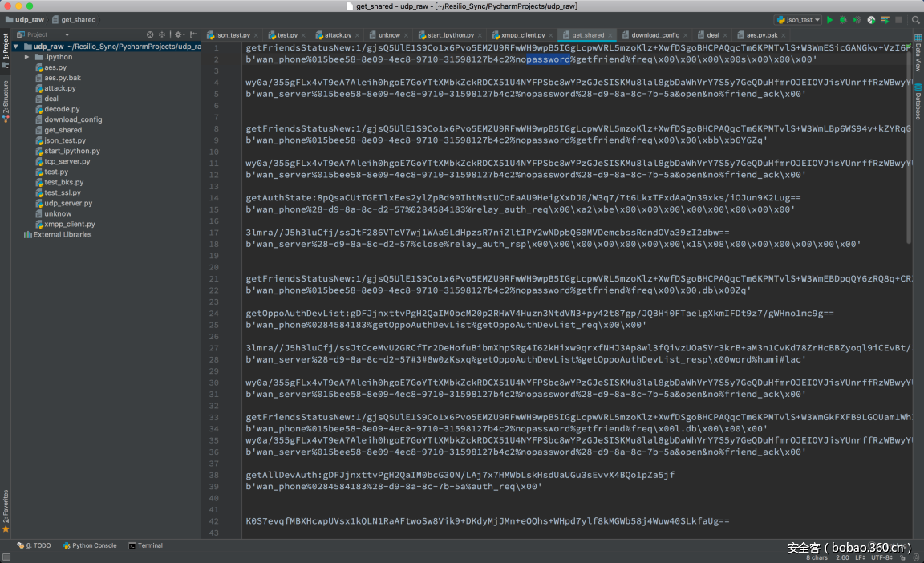Run the json_test configuration
Image resolution: width=924 pixels, height=563 pixels.
click(830, 19)
